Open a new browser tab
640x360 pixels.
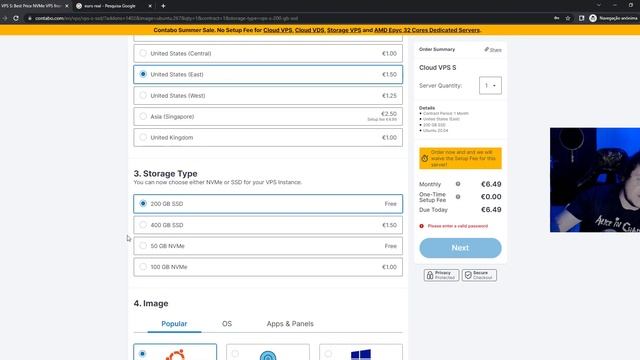pyautogui.click(x=163, y=6)
